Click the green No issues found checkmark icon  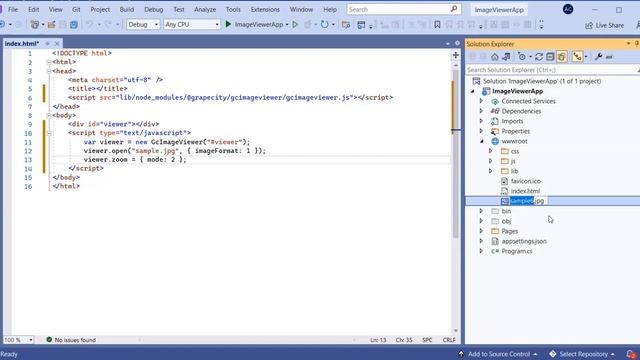[x=49, y=340]
